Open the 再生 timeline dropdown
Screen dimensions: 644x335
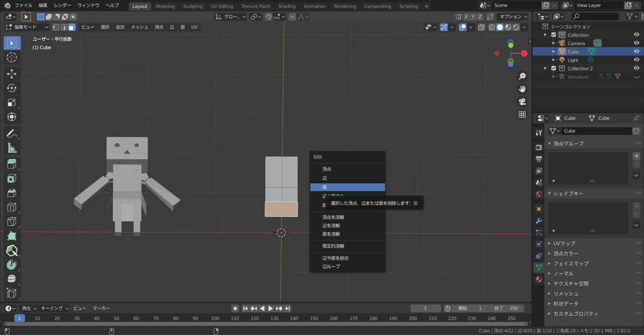point(28,308)
